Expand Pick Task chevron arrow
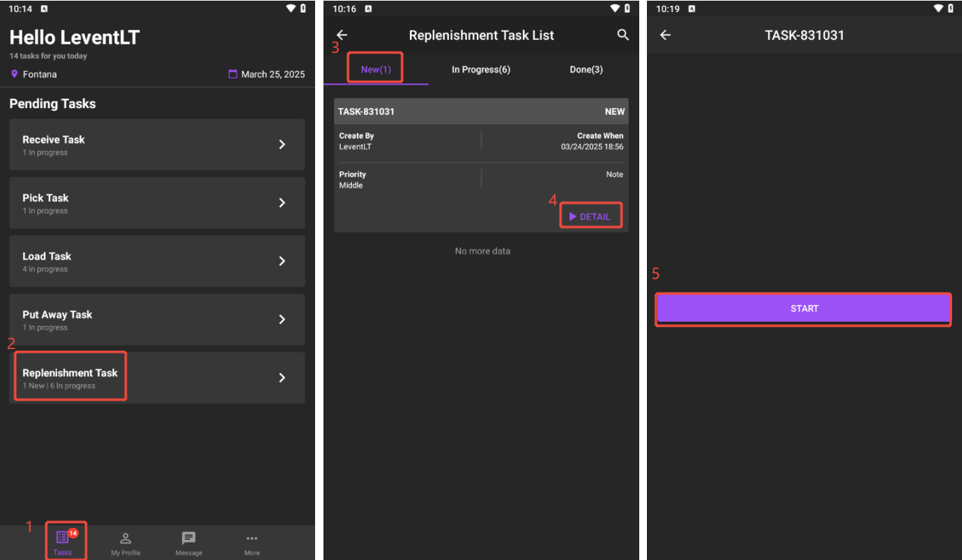The width and height of the screenshot is (962, 560). (282, 203)
